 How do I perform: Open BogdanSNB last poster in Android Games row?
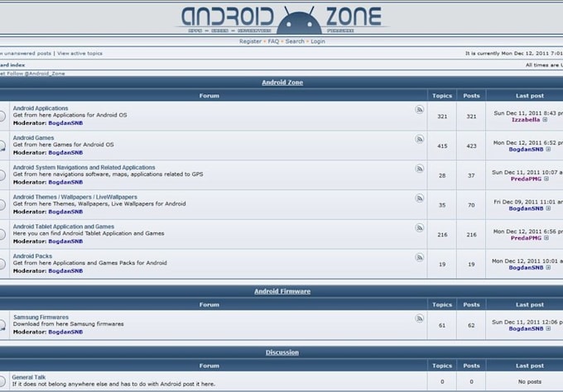(x=526, y=149)
